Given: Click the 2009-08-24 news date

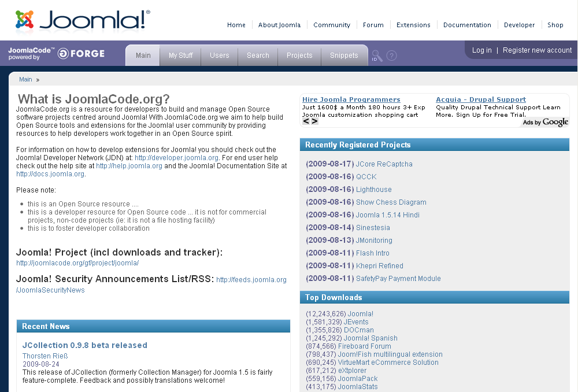Looking at the screenshot, I should [x=41, y=364].
